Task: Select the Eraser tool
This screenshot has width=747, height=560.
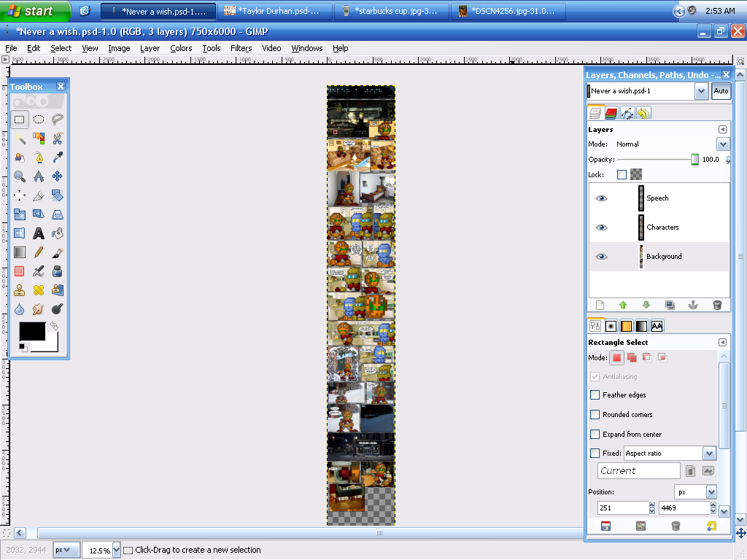Action: (20, 271)
